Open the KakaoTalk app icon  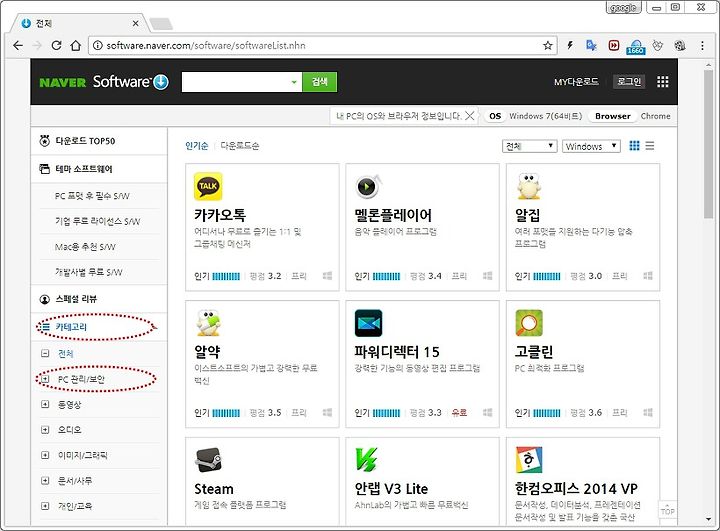click(x=208, y=186)
